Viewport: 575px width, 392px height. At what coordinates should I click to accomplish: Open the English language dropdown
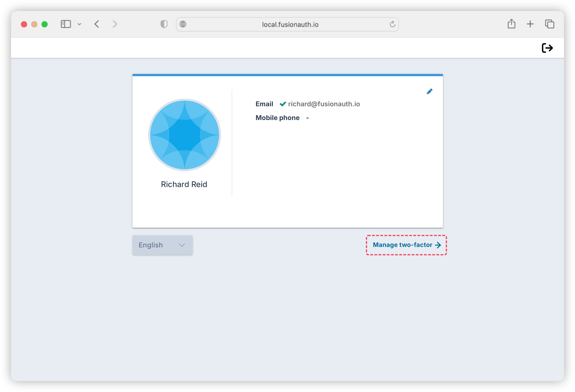point(162,245)
